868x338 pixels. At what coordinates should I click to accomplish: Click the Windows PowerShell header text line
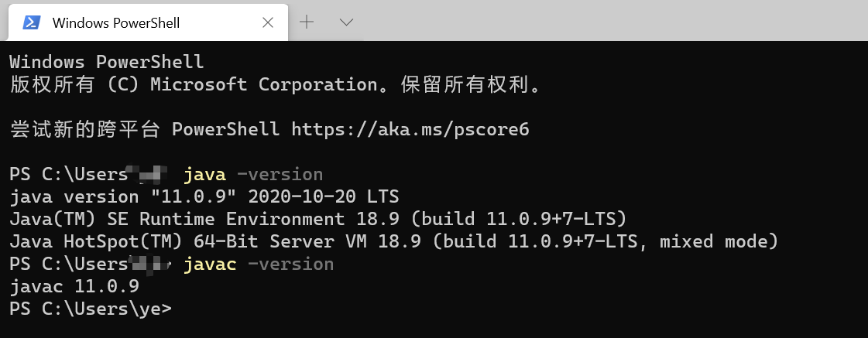(x=106, y=62)
